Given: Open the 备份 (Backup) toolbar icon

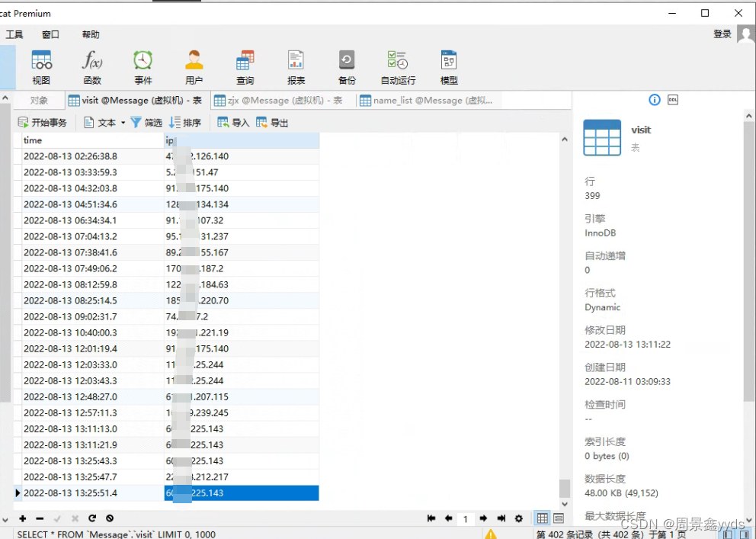Looking at the screenshot, I should 347,68.
